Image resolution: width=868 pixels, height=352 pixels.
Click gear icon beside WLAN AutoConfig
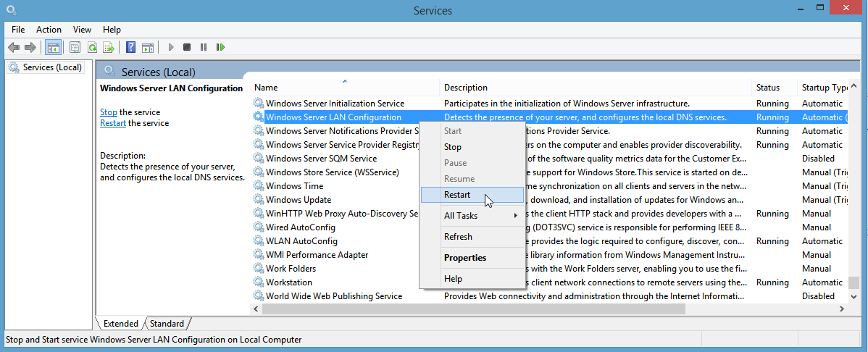pyautogui.click(x=258, y=241)
